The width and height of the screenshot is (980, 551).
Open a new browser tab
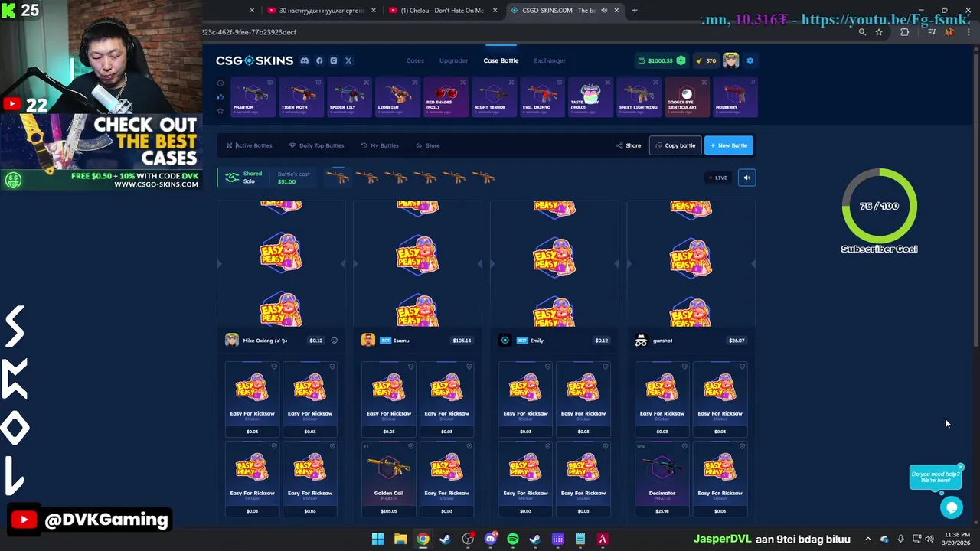(x=635, y=11)
